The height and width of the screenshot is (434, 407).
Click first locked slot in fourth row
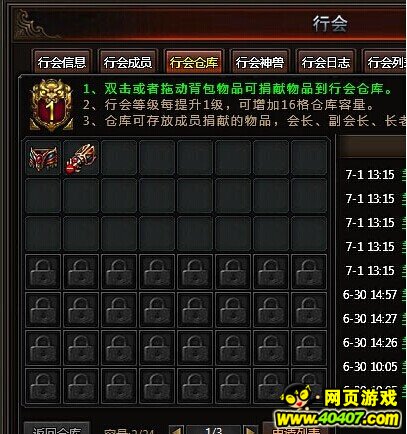coord(43,272)
